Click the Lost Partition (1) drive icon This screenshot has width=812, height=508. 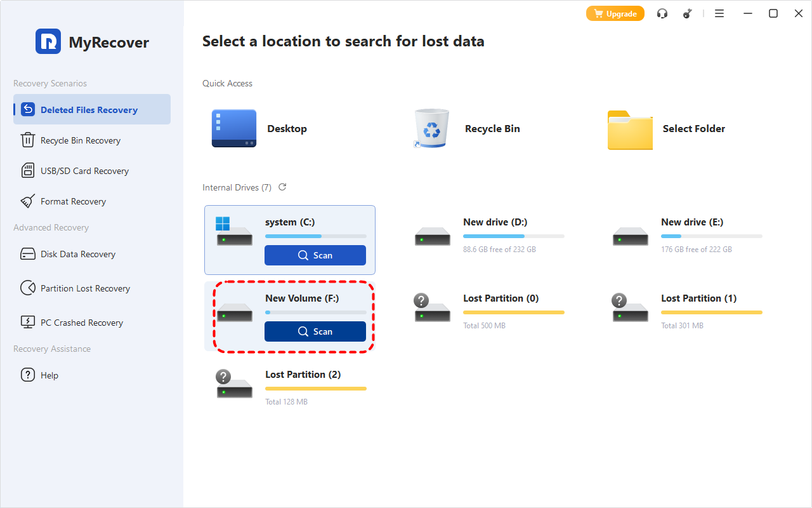coord(630,307)
